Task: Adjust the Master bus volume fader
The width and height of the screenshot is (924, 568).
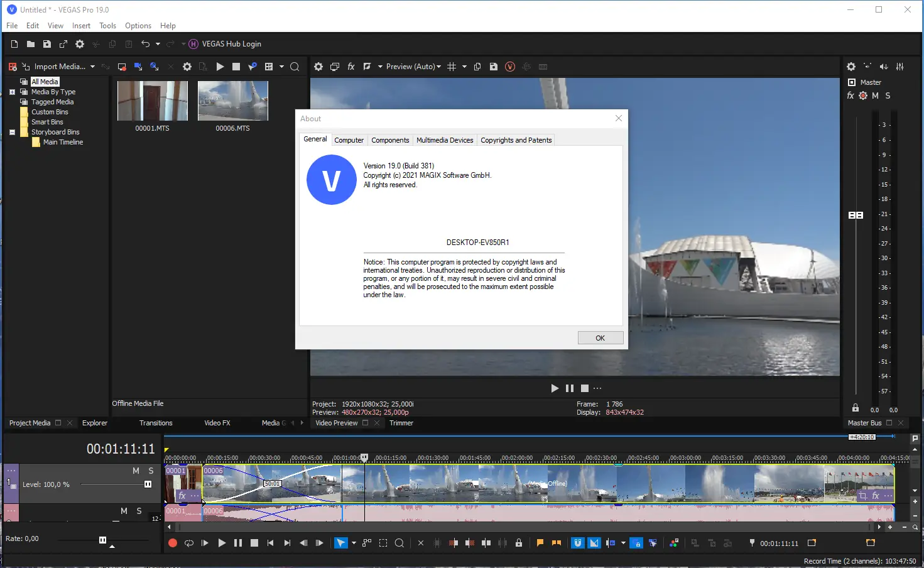Action: tap(856, 215)
